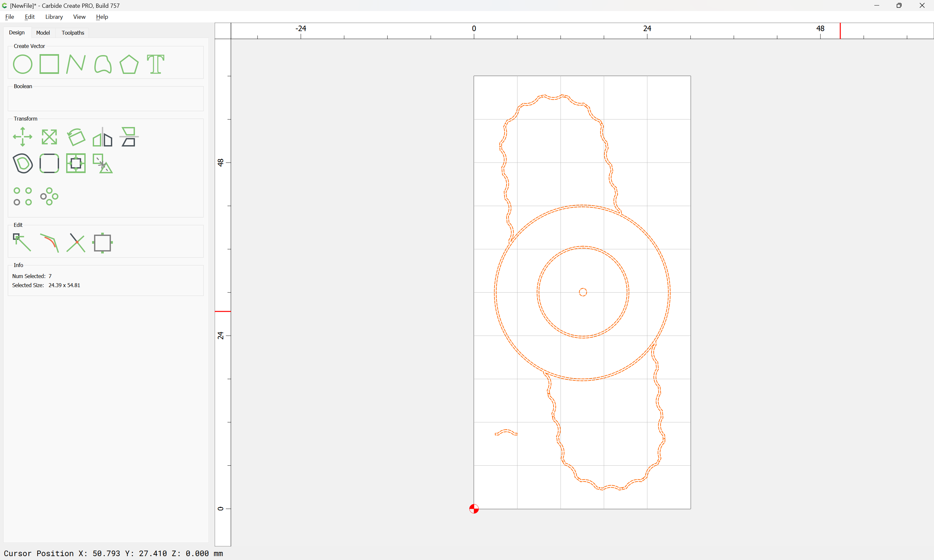Open the Corner rounding tool

coord(49,163)
